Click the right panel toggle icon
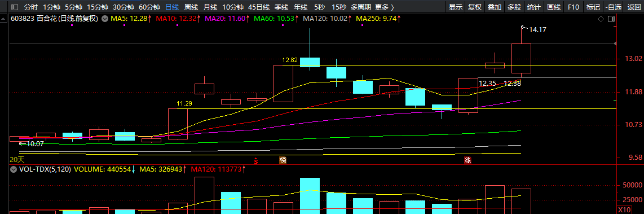The height and width of the screenshot is (214, 644). tap(611, 19)
